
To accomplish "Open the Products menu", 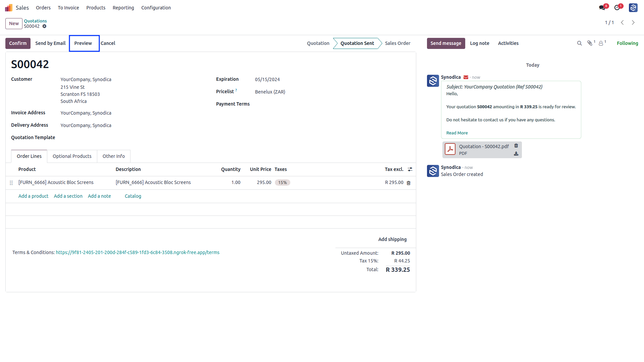I will pos(96,7).
